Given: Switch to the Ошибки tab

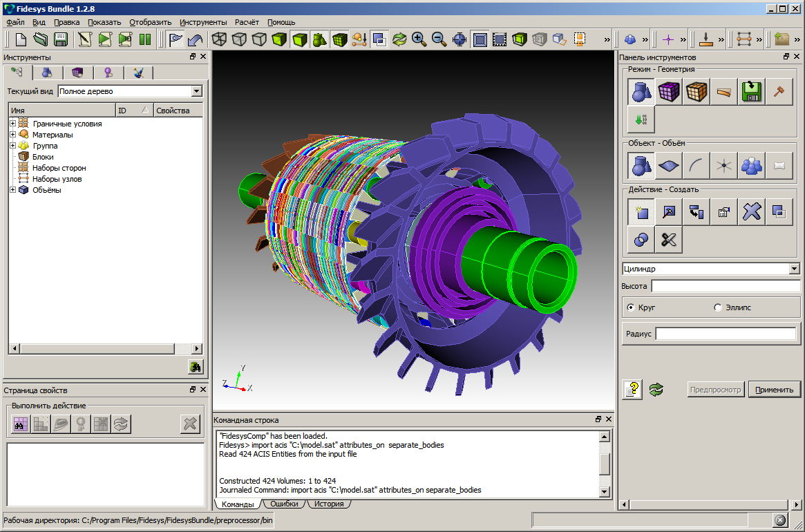Looking at the screenshot, I should [284, 504].
